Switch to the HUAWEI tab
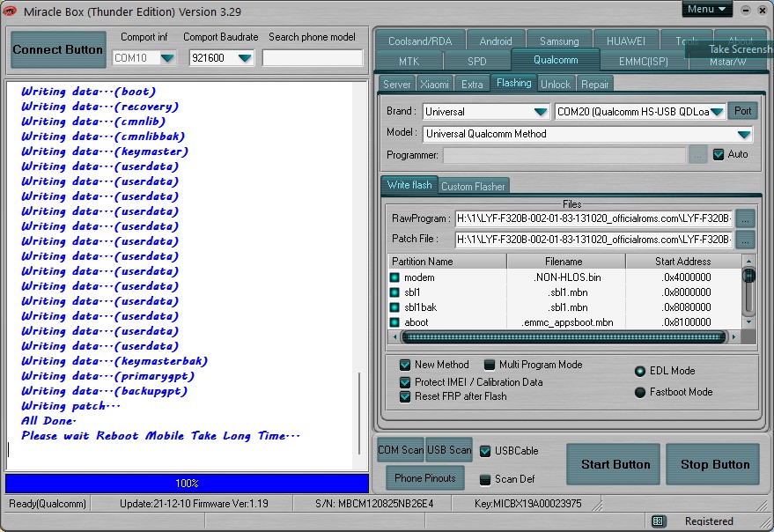The image size is (774, 532). (626, 41)
